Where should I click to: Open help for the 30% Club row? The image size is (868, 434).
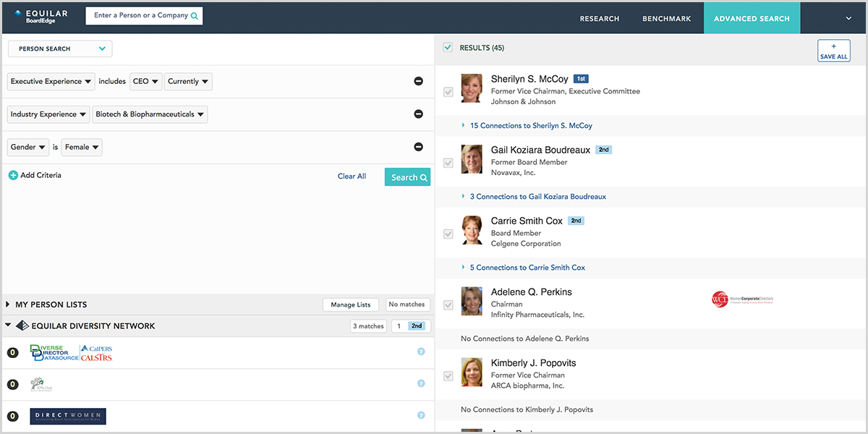(x=421, y=383)
